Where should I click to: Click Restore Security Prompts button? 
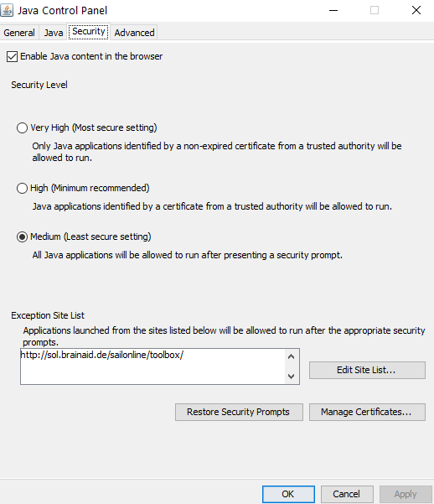(239, 412)
